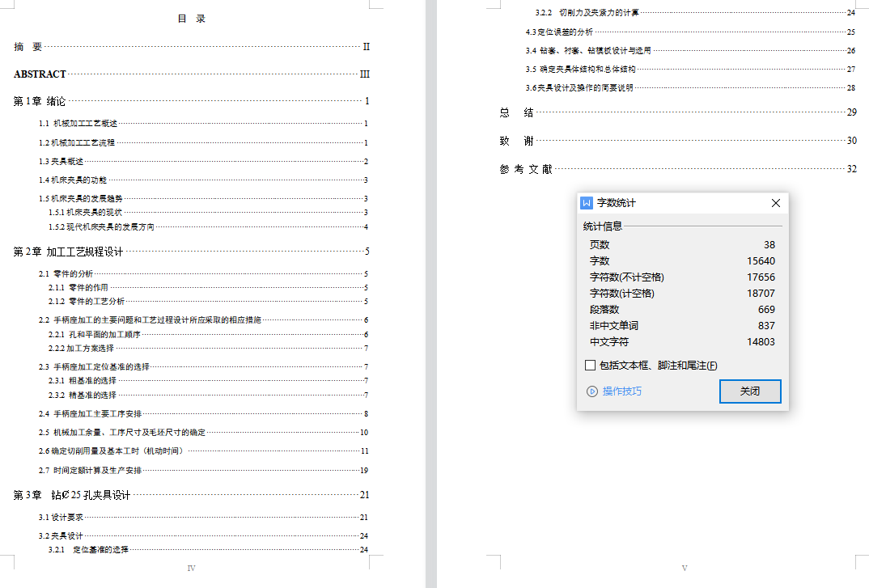Click the play icon beside 操作技巧
The height and width of the screenshot is (588, 869).
coord(591,391)
